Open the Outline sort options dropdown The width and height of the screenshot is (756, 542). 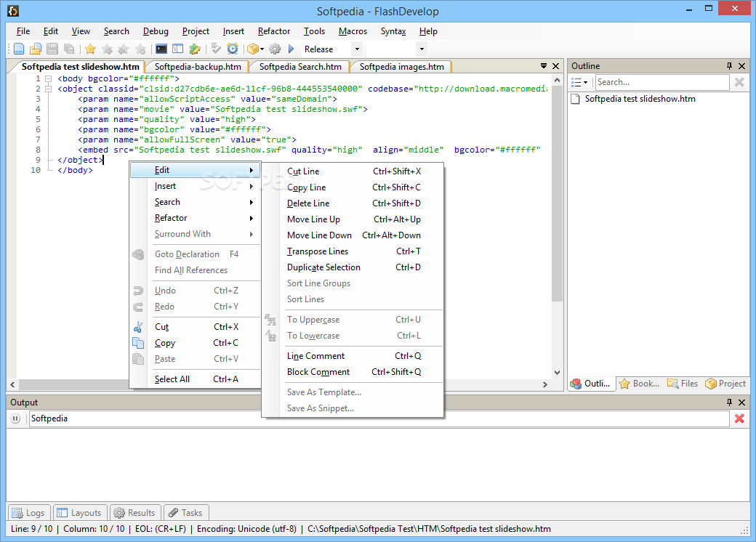pyautogui.click(x=579, y=82)
